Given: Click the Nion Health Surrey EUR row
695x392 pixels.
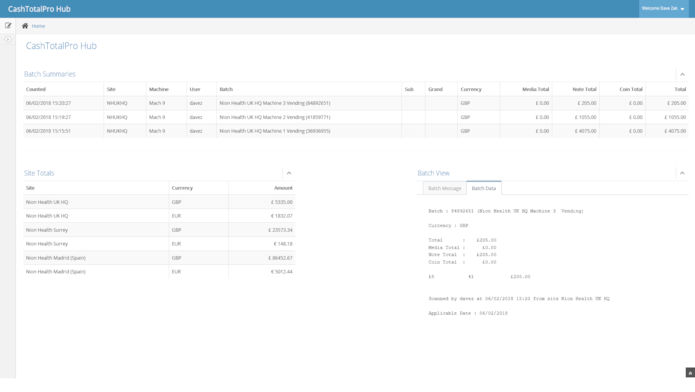Looking at the screenshot, I should [x=160, y=244].
